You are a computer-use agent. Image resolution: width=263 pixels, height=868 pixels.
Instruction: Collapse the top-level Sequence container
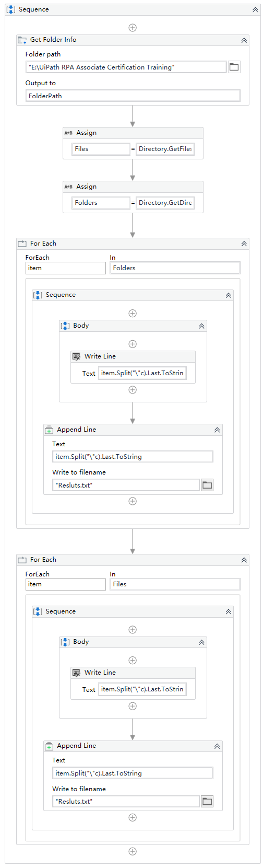coord(255,10)
